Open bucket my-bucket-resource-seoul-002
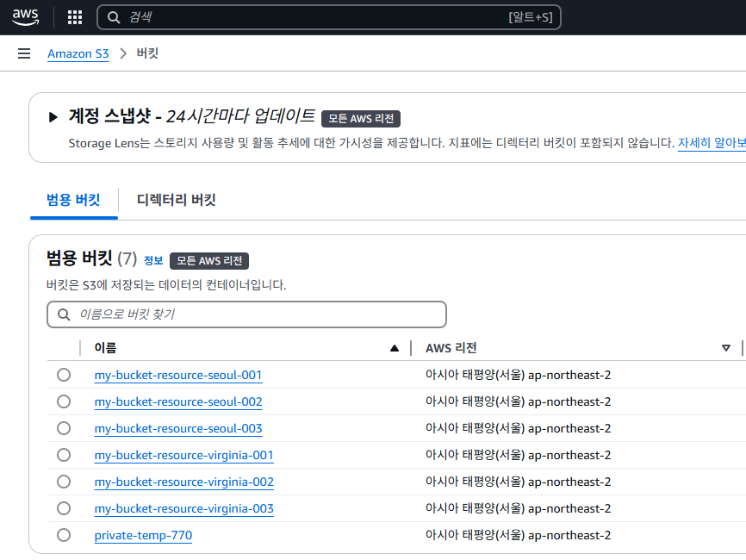Image resolution: width=746 pixels, height=560 pixels. pos(178,402)
